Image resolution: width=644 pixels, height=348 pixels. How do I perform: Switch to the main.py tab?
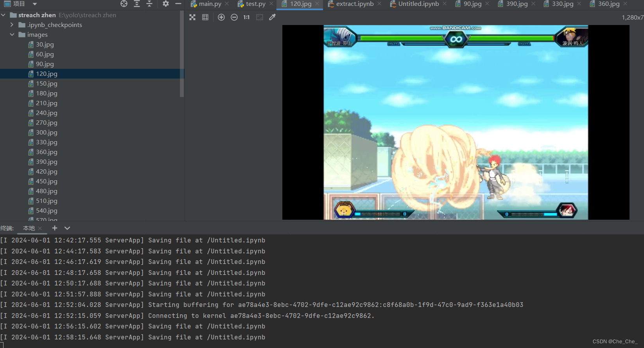(210, 4)
